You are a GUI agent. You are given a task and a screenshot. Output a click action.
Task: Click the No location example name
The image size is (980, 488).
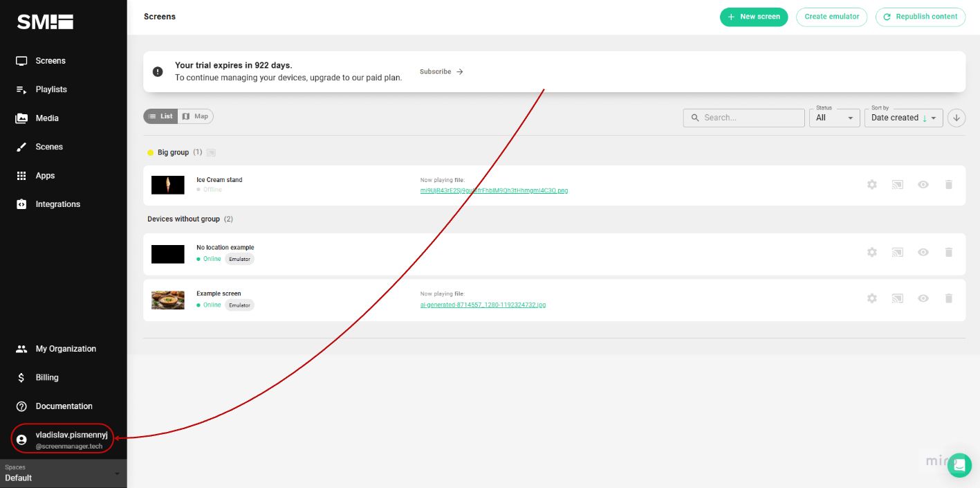click(225, 247)
